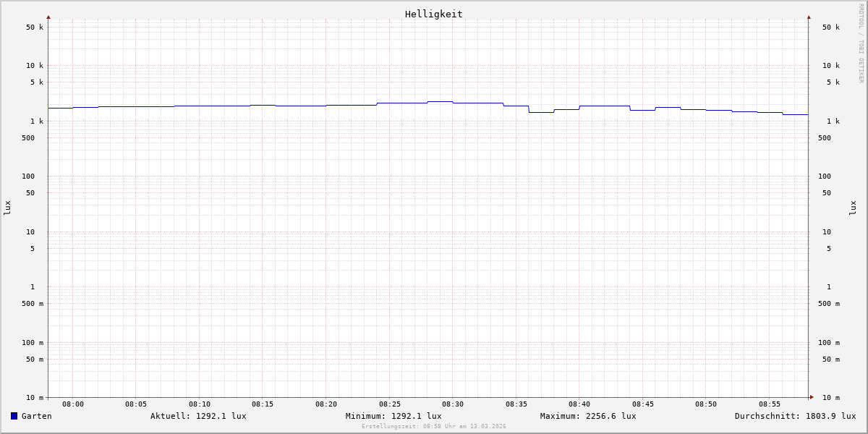Click the 08:30 time axis label
Viewport: 868px width, 434px height.
(453, 404)
